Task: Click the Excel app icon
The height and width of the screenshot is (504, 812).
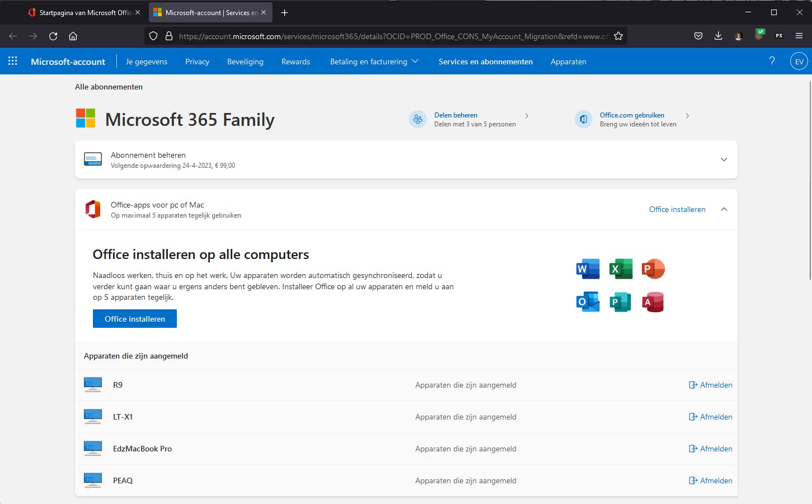Action: 621,269
